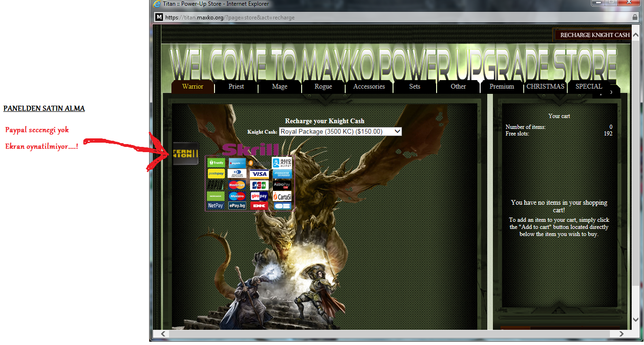Viewport: 644px width, 345px height.
Task: Choose the blue CB Carte Bancaire icon
Action: [x=283, y=206]
